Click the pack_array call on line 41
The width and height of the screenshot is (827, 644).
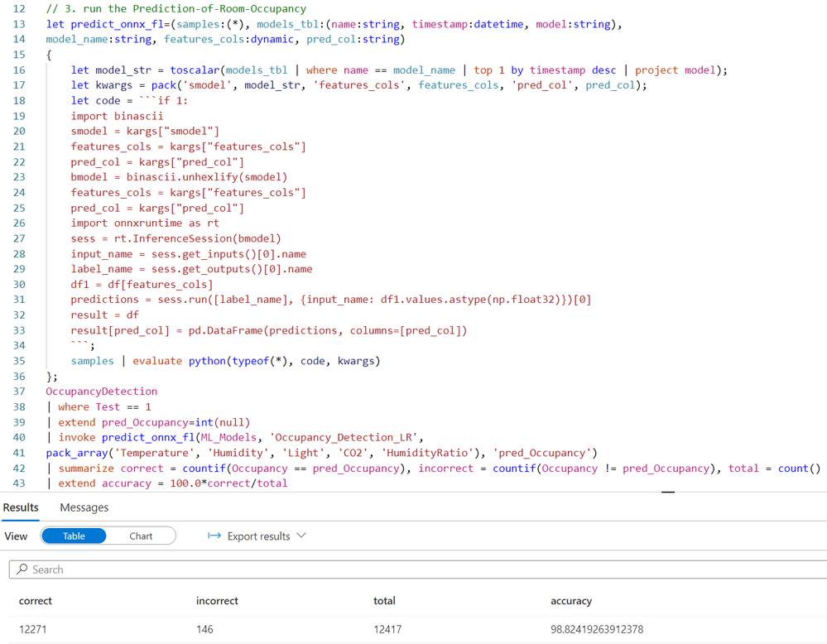click(x=77, y=453)
